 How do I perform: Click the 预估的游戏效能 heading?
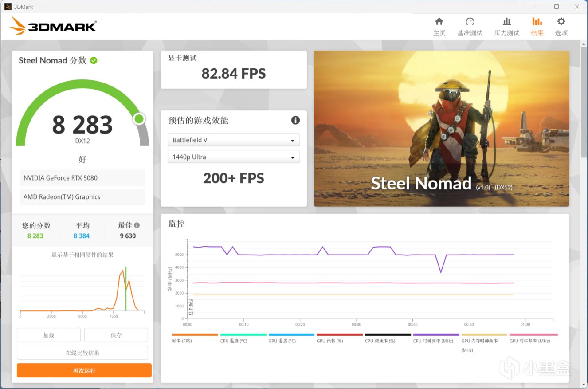198,121
